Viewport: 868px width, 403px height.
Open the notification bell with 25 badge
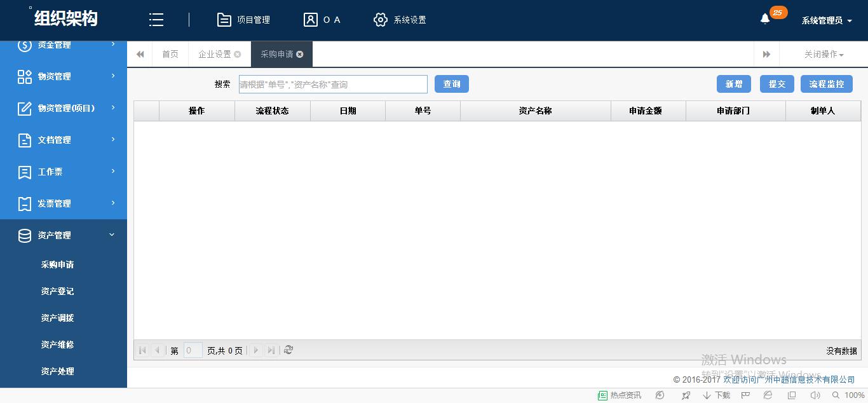click(x=765, y=19)
